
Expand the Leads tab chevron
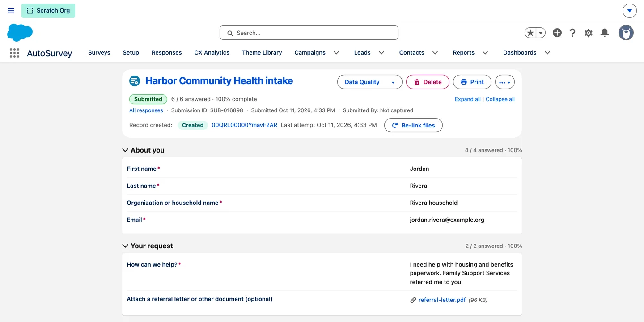click(381, 53)
